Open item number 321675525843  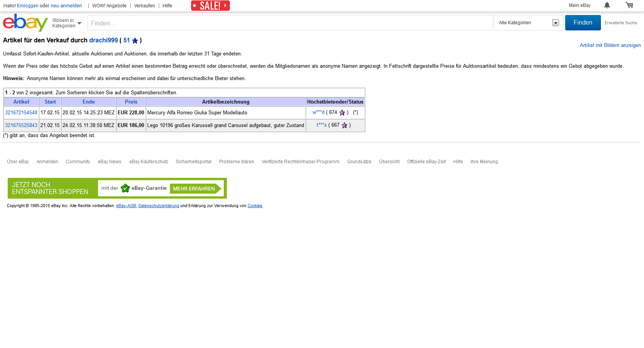[x=21, y=125]
